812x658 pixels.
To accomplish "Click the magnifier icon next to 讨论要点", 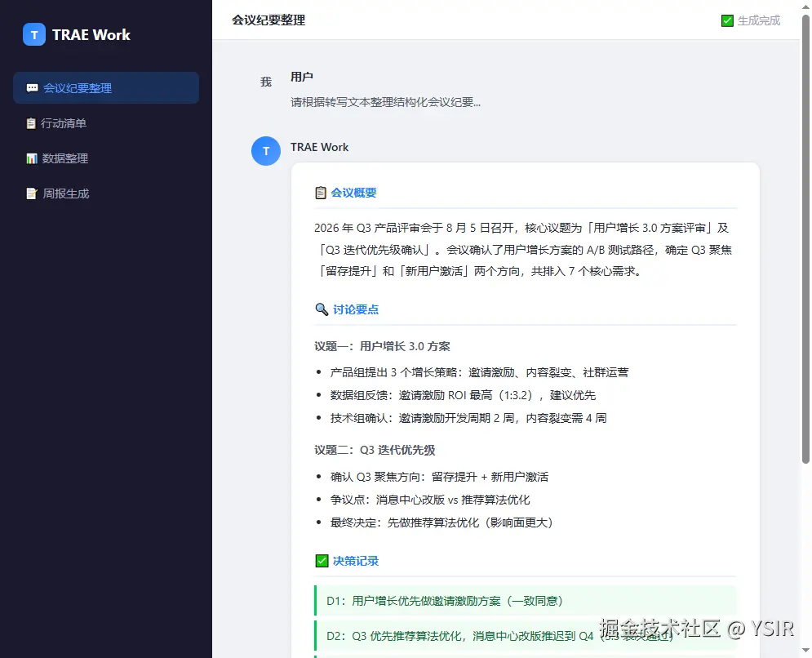I will 322,309.
